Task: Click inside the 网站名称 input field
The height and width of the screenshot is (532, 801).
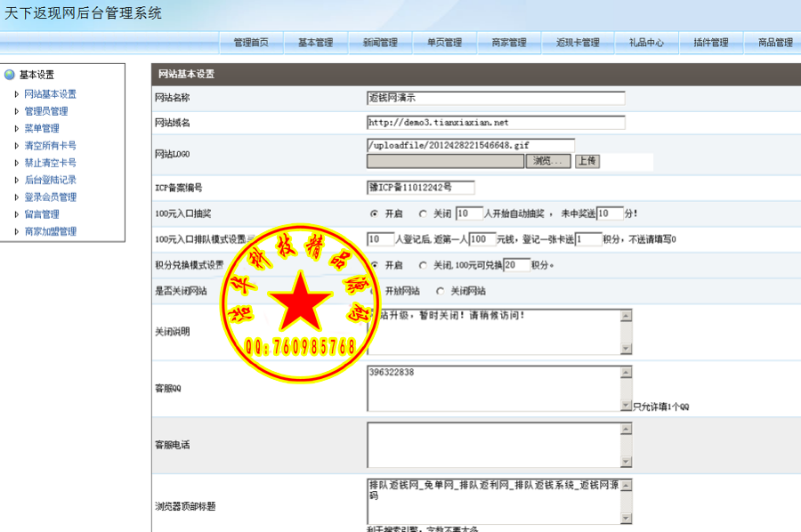Action: [x=494, y=99]
